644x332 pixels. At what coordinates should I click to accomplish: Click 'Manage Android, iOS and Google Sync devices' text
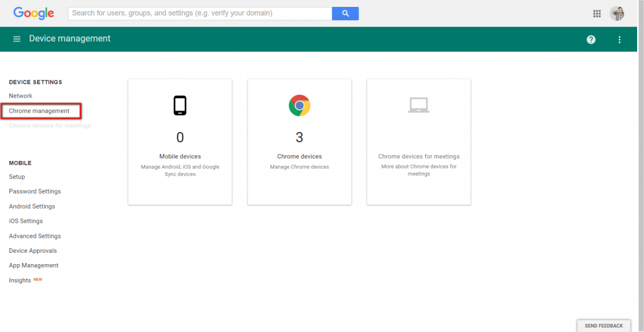click(x=180, y=170)
